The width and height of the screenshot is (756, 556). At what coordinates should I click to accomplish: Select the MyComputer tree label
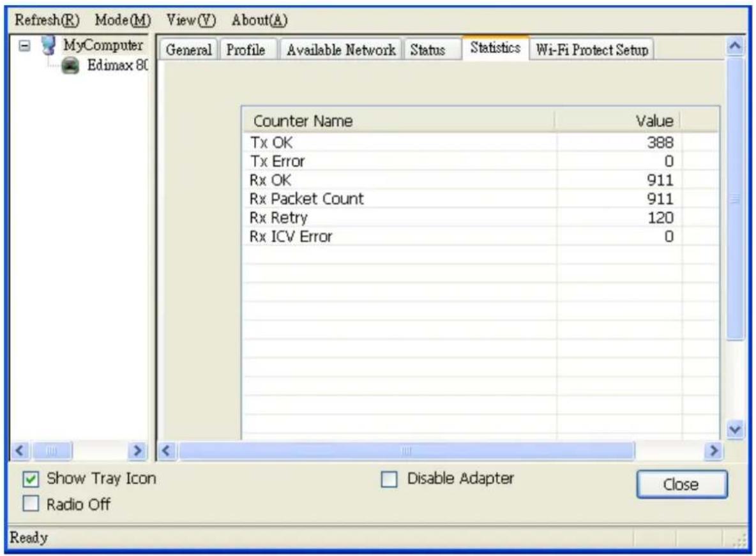[x=103, y=45]
